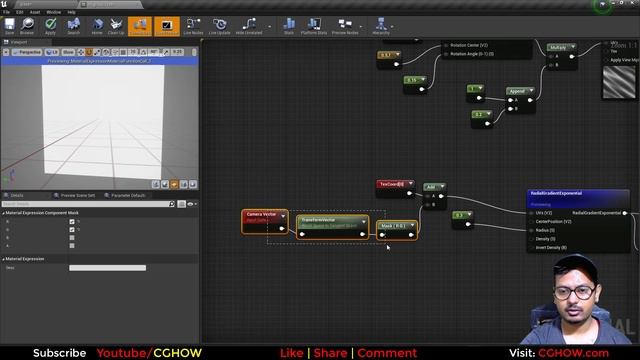Expand the Multiply node arrow
This screenshot has width=640, height=360.
pyautogui.click(x=573, y=47)
